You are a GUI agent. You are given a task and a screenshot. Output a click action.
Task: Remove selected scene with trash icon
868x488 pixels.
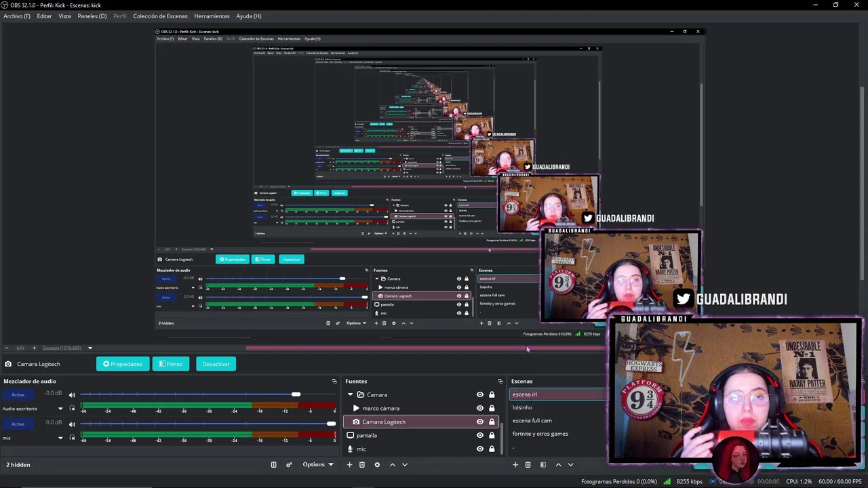coord(528,465)
